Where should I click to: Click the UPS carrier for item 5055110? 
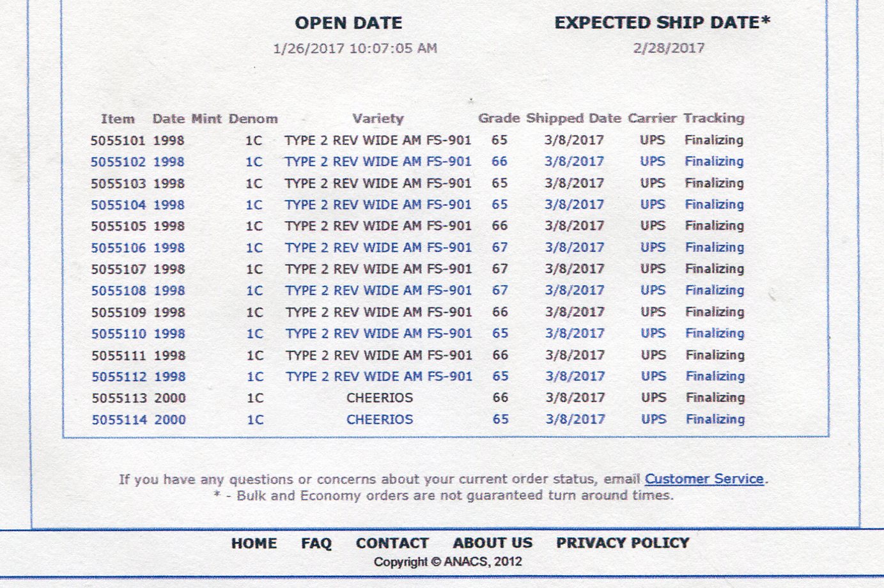click(653, 334)
